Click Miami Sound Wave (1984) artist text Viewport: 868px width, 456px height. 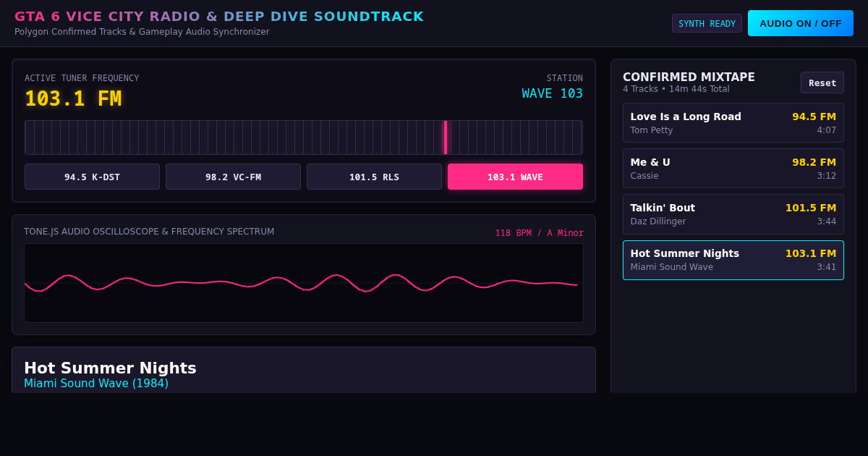96,384
